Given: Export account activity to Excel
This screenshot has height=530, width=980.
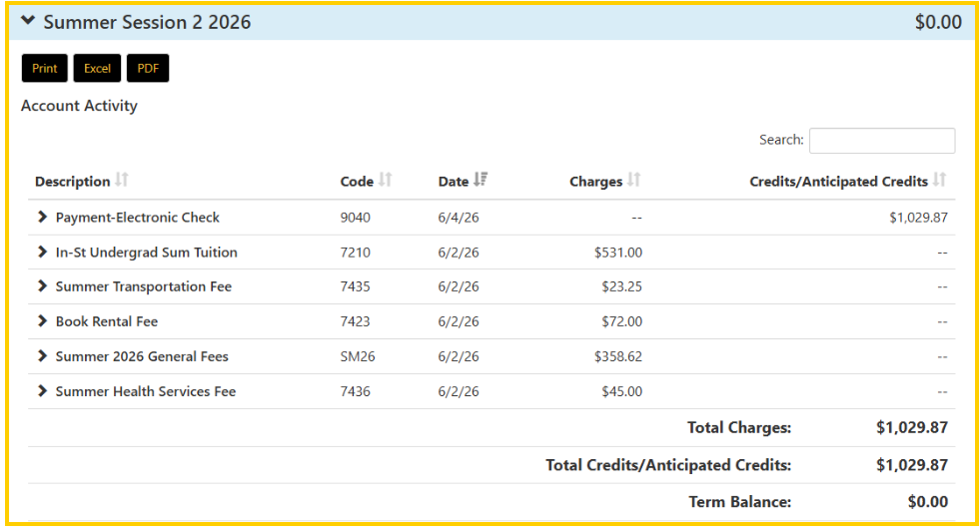Looking at the screenshot, I should pyautogui.click(x=97, y=68).
